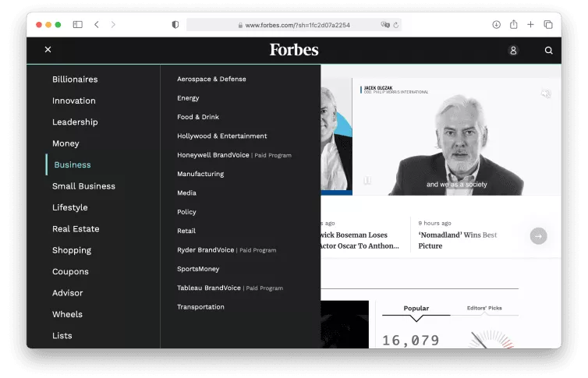Open 'Nomadland' Wins Best Picture headline
The height and width of the screenshot is (378, 588).
click(458, 240)
